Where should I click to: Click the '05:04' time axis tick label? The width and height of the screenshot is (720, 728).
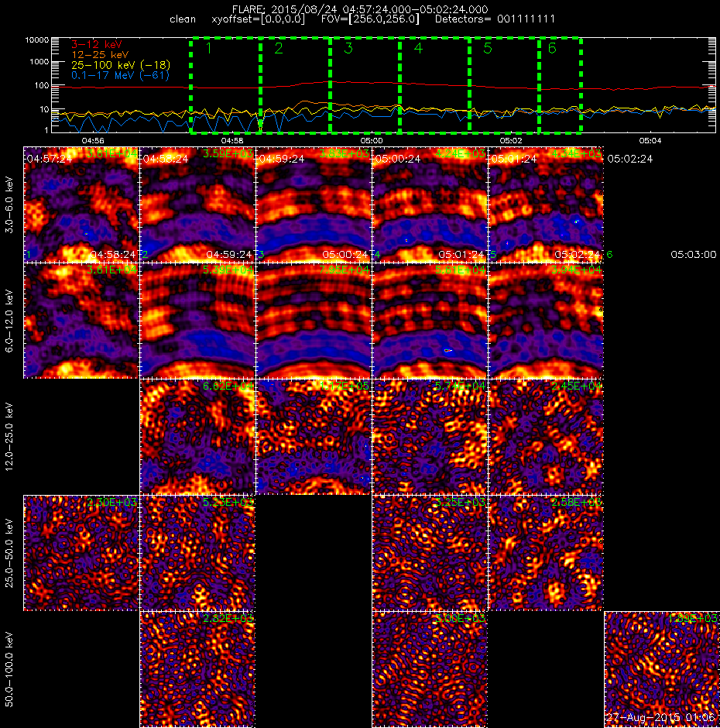point(650,140)
